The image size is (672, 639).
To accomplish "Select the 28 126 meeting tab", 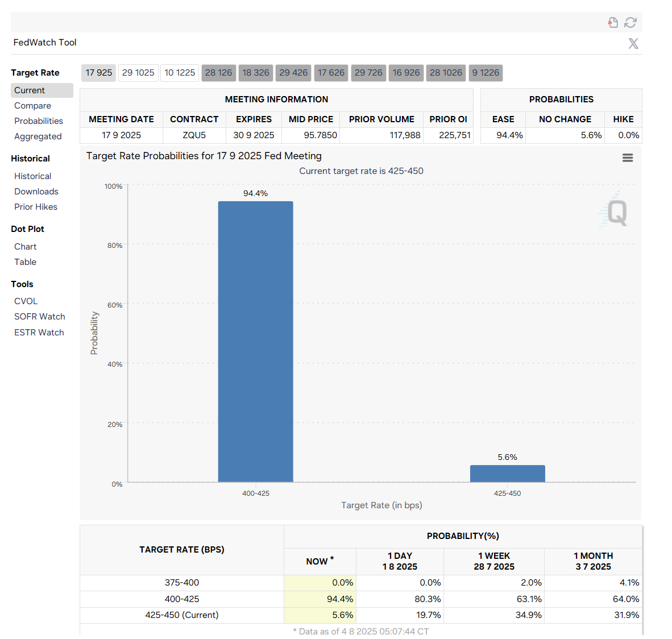I will pyautogui.click(x=218, y=73).
